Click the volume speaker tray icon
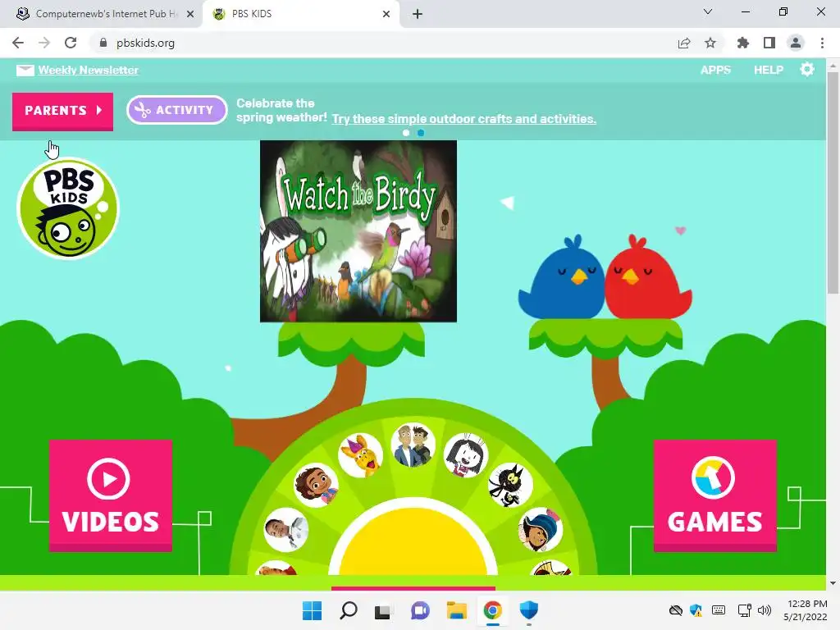Viewport: 840px width, 630px height. (x=765, y=610)
